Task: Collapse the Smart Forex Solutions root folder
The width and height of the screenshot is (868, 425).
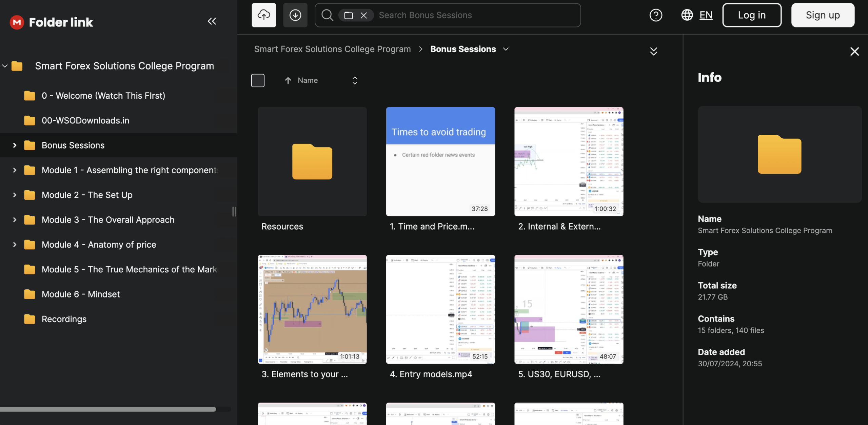Action: (5, 66)
